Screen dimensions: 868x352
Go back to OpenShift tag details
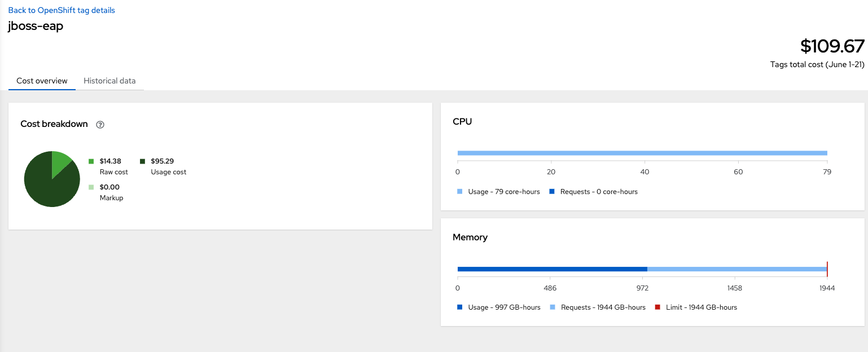click(x=62, y=10)
